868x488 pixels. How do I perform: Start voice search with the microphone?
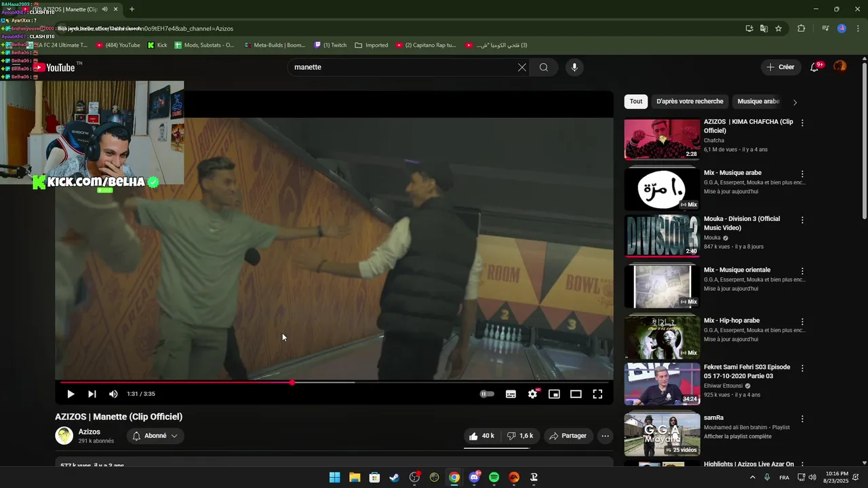click(x=574, y=67)
